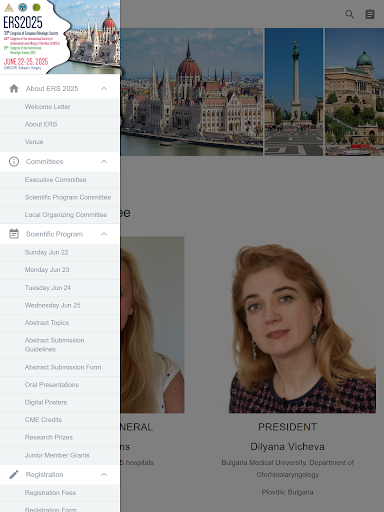
Task: Collapse the Committees section chevron
Action: coord(104,162)
